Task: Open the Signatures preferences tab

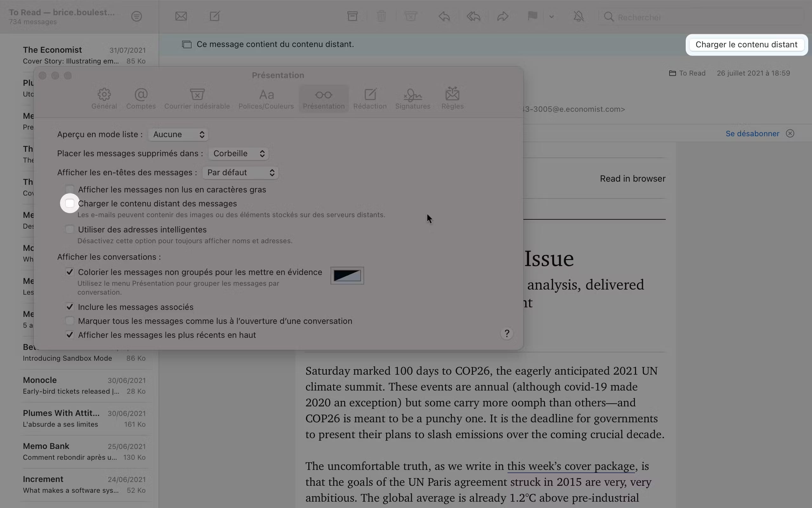Action: coord(413,99)
